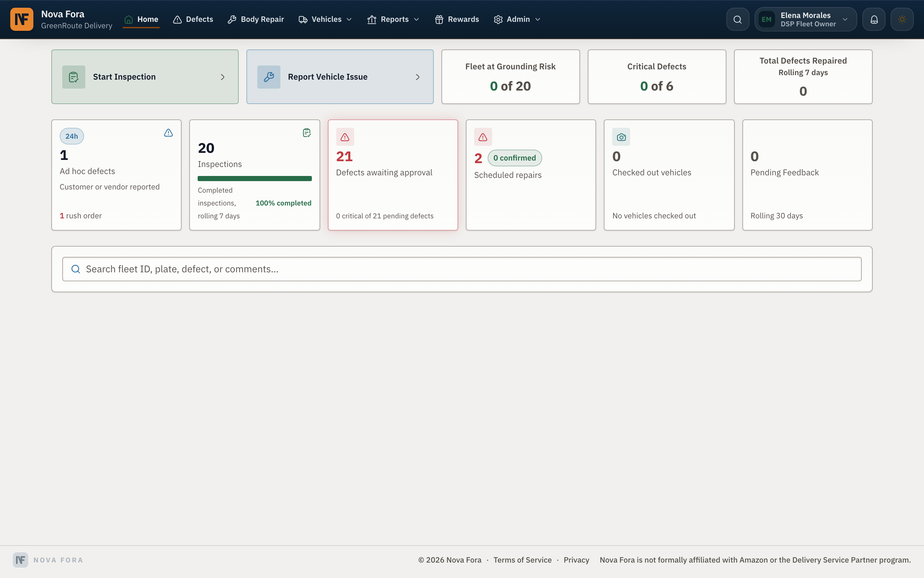Click the Start Inspection clipboard icon
The height and width of the screenshot is (578, 924).
point(74,77)
